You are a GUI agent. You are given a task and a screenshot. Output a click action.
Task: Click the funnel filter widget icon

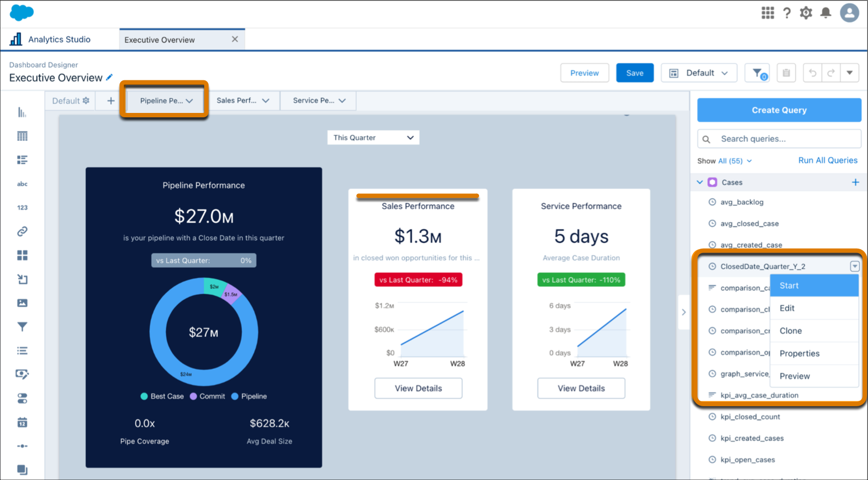click(22, 327)
